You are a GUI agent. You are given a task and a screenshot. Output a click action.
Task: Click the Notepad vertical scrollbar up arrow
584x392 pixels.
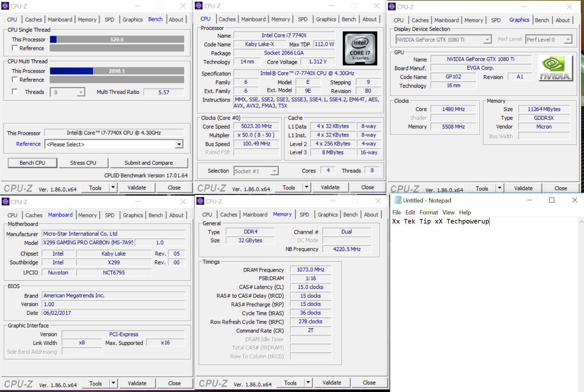click(x=581, y=222)
